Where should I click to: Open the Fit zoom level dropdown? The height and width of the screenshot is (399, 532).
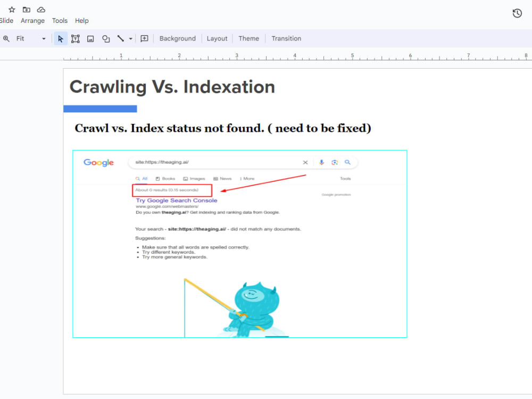[30, 39]
